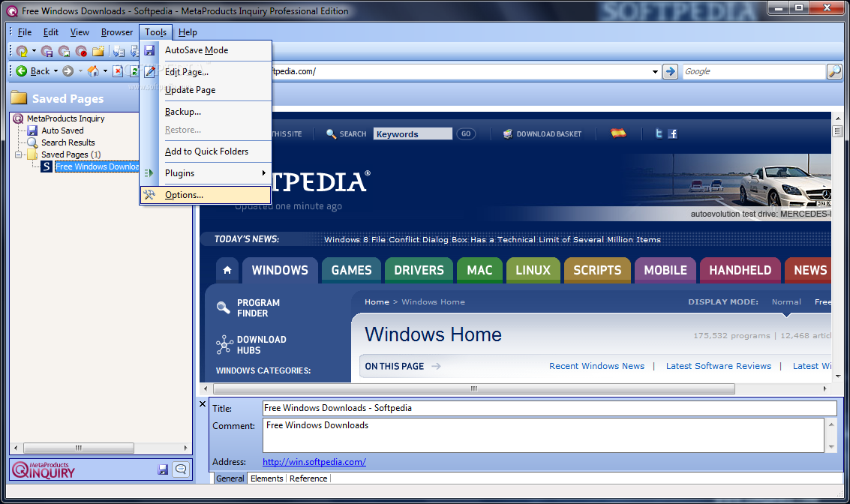Open the MOBILE category tab
Screen dimensions: 850x504
[665, 270]
